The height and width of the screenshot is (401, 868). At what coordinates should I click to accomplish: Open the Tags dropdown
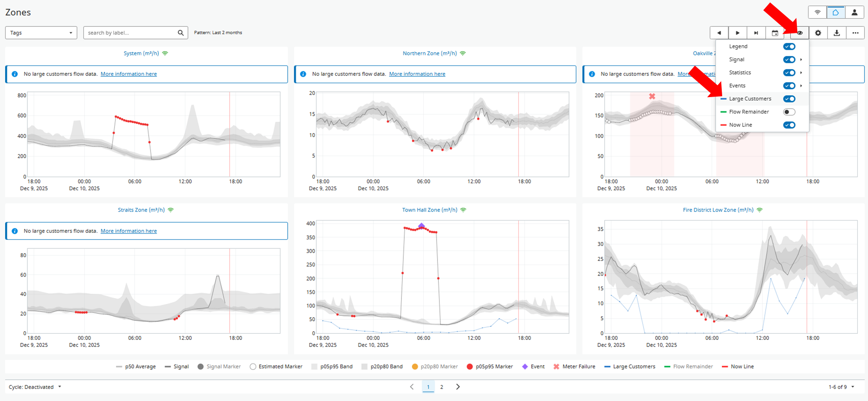click(x=41, y=33)
